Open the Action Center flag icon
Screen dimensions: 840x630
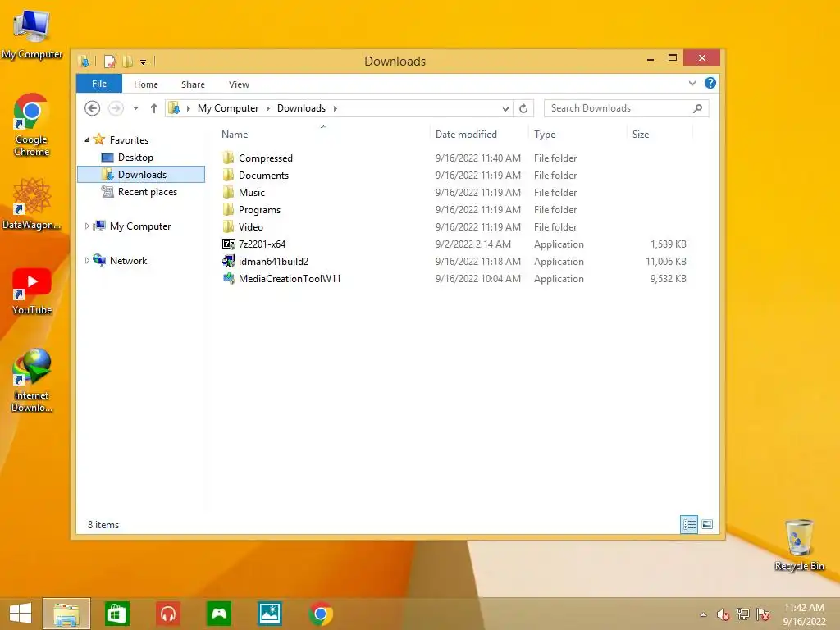coord(763,614)
